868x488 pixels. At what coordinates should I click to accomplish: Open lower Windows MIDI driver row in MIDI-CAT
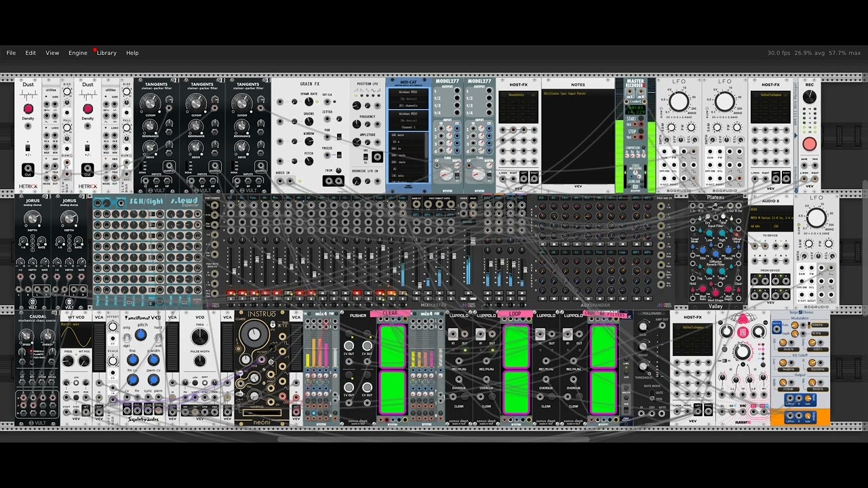(x=408, y=114)
